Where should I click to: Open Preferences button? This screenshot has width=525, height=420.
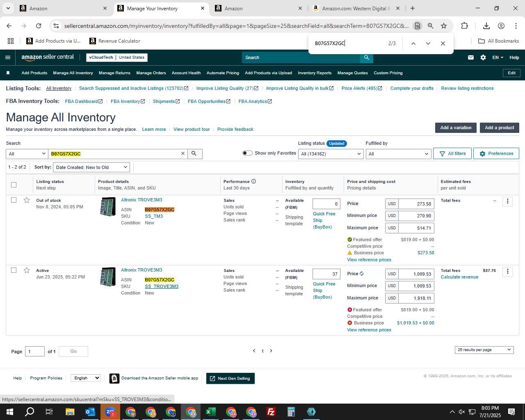(x=496, y=153)
